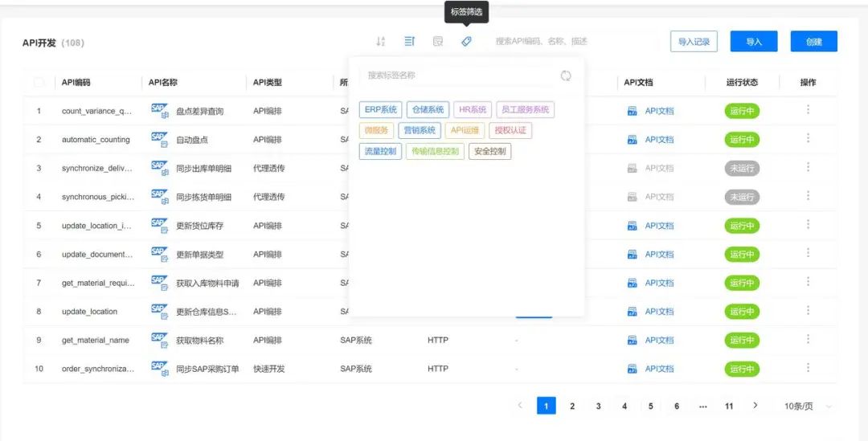The image size is (868, 441).
Task: Open API文档 link for update_location_i row
Action: coord(659,226)
